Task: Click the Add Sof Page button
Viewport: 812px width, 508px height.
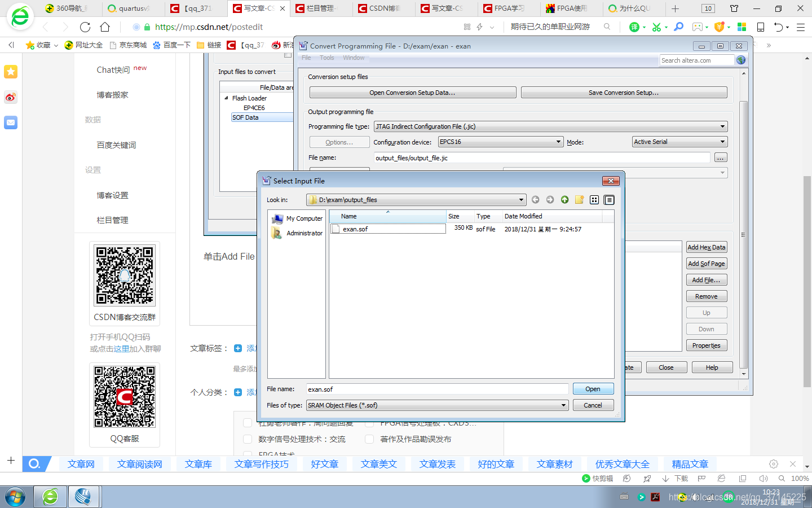Action: click(x=706, y=263)
